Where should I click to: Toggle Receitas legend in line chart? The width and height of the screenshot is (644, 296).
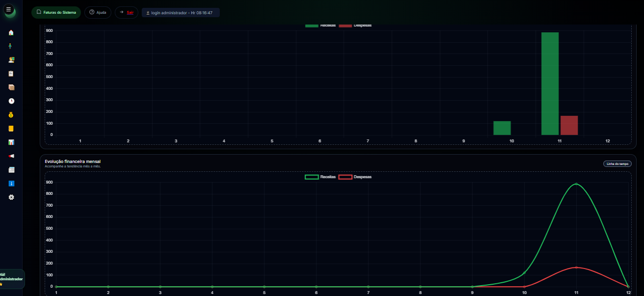coord(320,177)
